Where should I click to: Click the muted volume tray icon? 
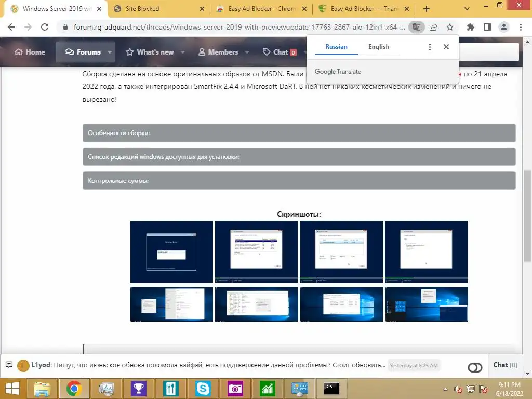click(x=458, y=389)
